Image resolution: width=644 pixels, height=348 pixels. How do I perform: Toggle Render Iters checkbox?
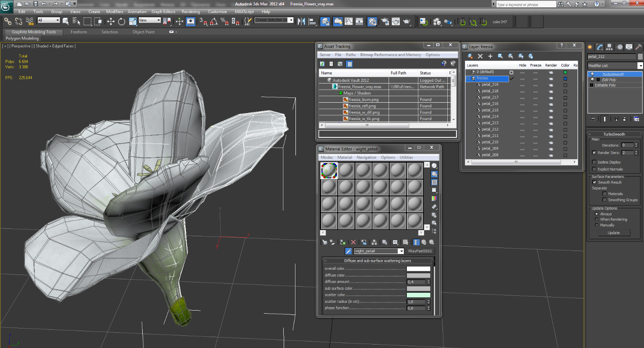[594, 153]
